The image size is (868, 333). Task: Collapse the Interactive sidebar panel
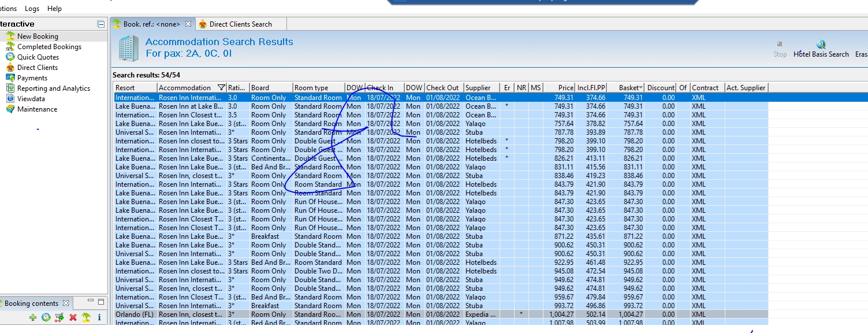tap(101, 24)
